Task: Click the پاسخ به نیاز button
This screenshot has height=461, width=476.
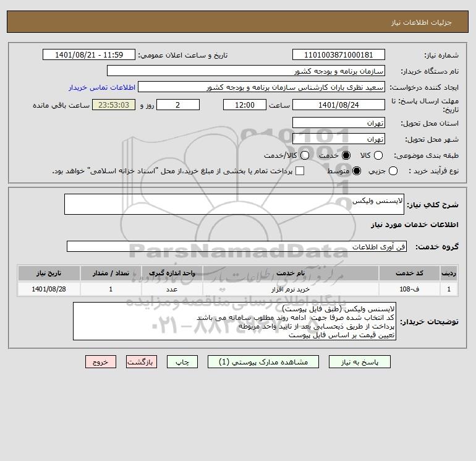Action: point(359,362)
